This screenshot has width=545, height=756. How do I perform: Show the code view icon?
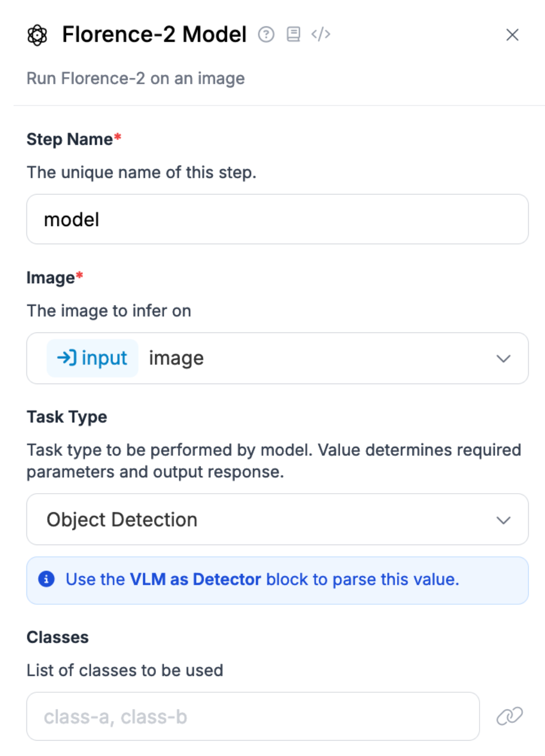pos(320,34)
